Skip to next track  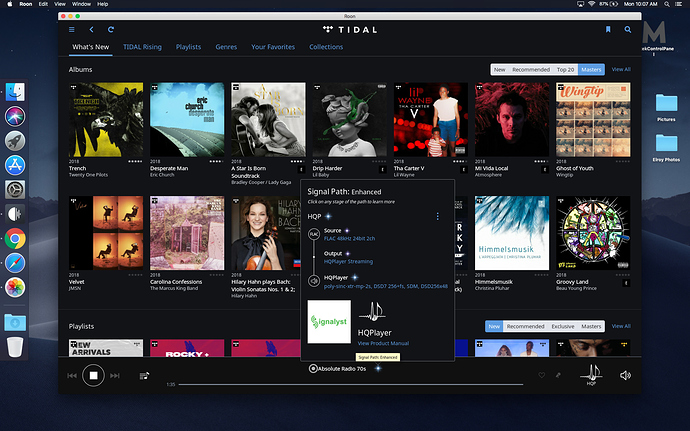[x=115, y=376]
